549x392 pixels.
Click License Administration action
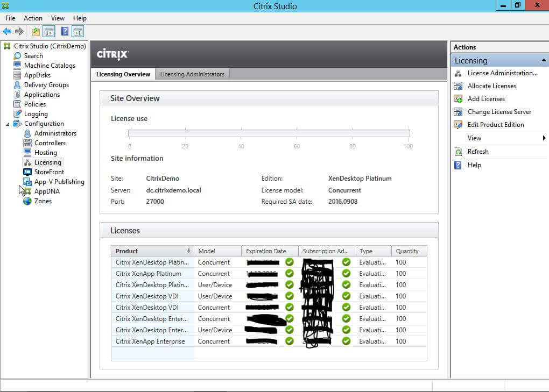pos(502,73)
